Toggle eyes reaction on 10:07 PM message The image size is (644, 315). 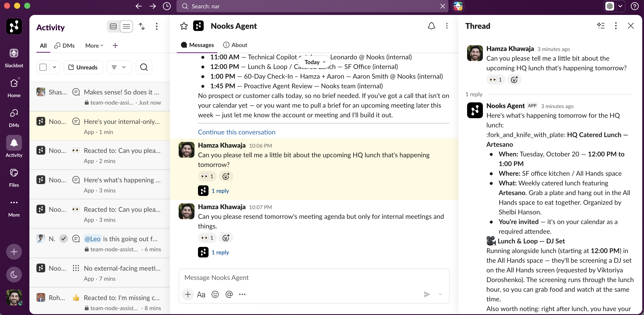207,238
